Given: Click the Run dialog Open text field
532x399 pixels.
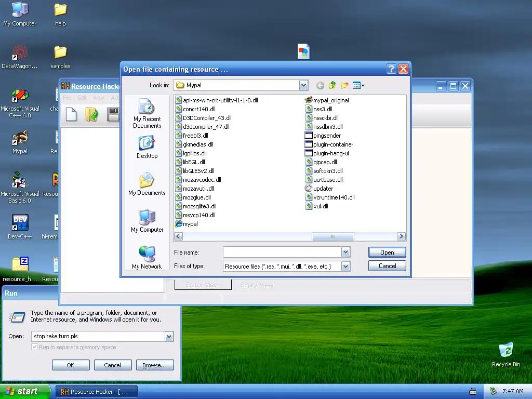Looking at the screenshot, I should [98, 336].
